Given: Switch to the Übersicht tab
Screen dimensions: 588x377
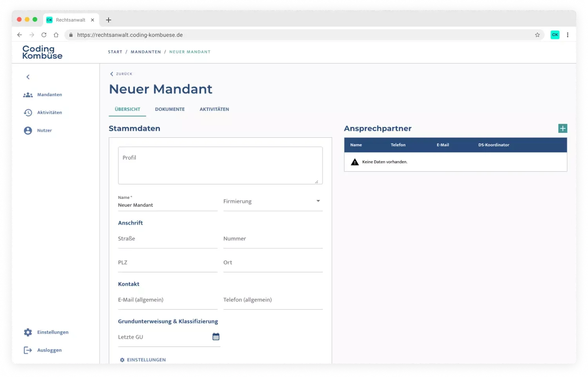Looking at the screenshot, I should click(127, 110).
